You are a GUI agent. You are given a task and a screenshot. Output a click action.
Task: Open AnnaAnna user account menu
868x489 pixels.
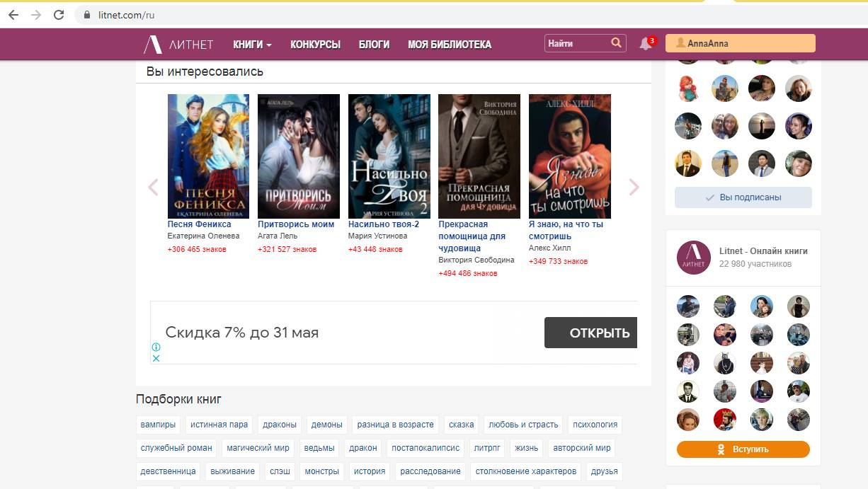[745, 43]
